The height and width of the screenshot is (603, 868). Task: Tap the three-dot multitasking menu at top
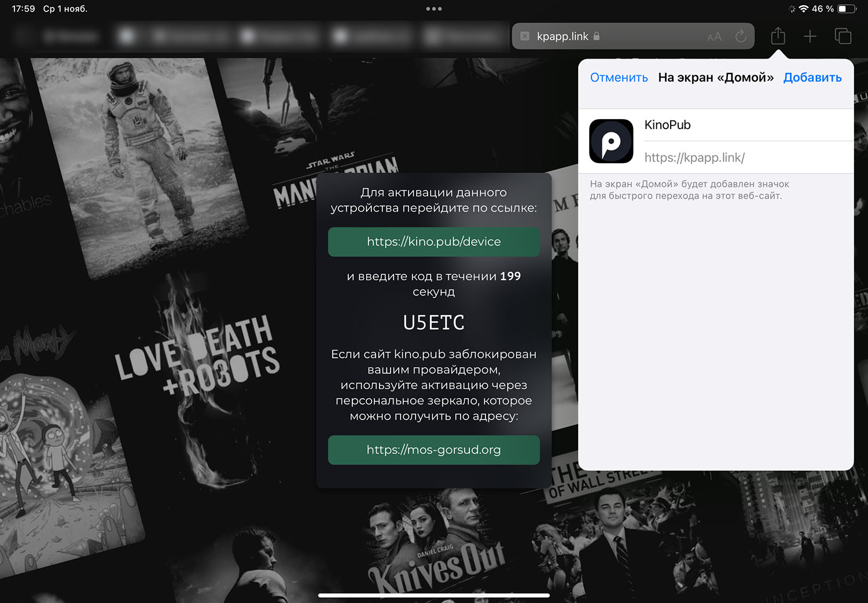[x=434, y=9]
